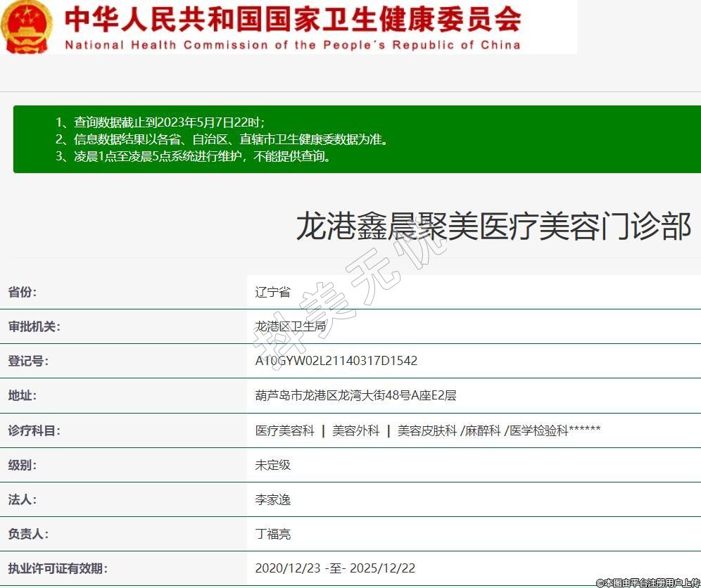Click the 美容皮肤科 department text
Image resolution: width=701 pixels, height=588 pixels.
pos(427,430)
